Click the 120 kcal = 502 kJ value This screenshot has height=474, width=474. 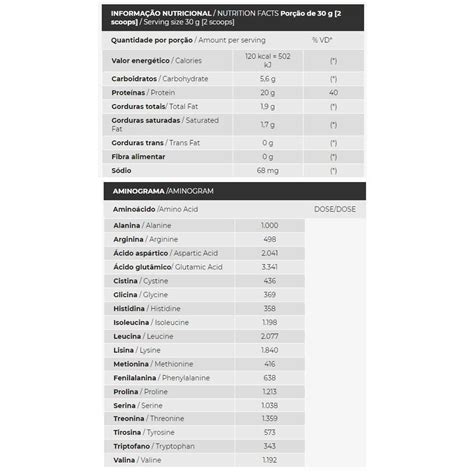[268, 60]
